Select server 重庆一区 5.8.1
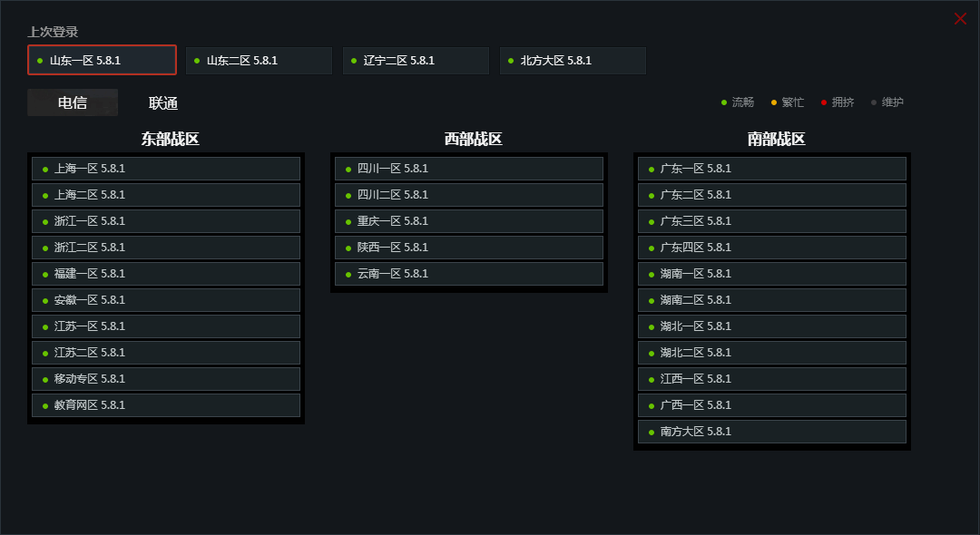 click(469, 221)
